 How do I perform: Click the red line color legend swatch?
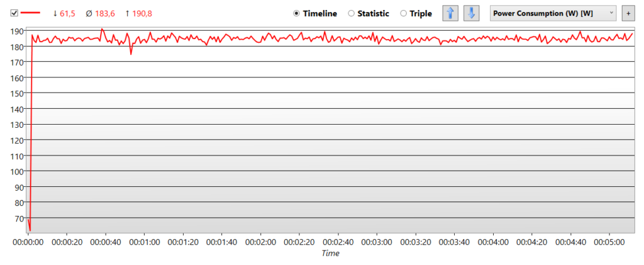(x=30, y=13)
